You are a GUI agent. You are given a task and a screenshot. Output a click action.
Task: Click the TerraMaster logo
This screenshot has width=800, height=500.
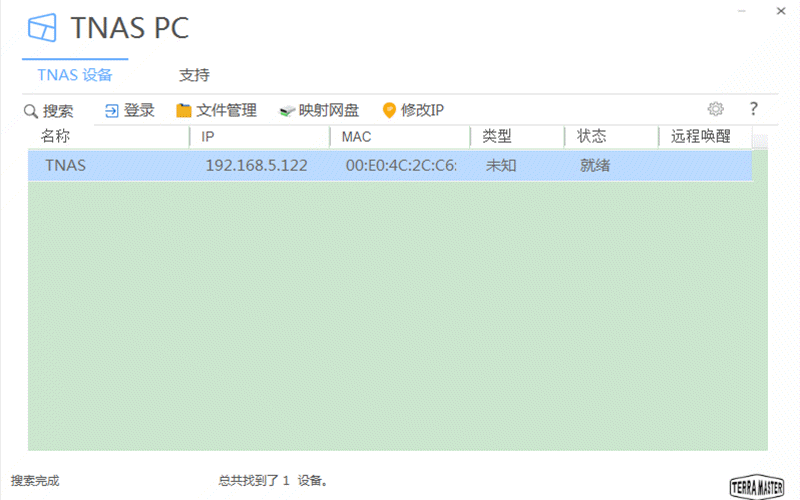[x=757, y=486]
